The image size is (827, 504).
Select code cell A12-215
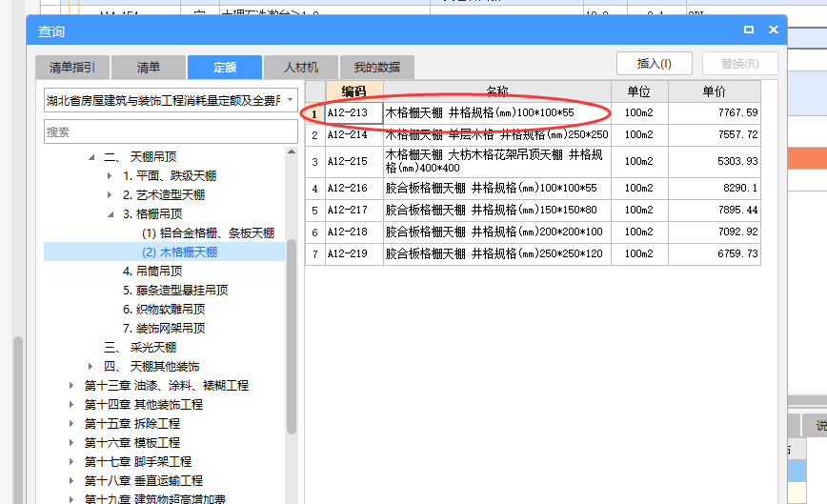point(353,161)
